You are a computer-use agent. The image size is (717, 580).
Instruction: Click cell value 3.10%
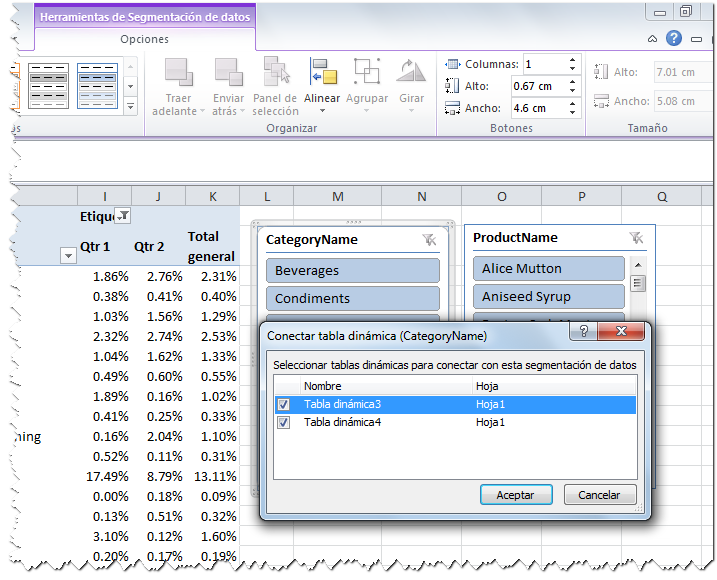(x=110, y=537)
